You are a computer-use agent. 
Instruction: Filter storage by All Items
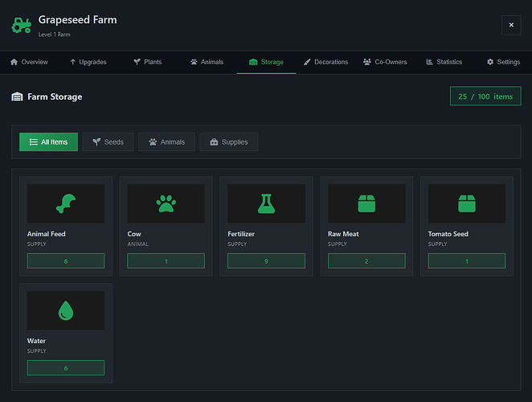pyautogui.click(x=48, y=142)
